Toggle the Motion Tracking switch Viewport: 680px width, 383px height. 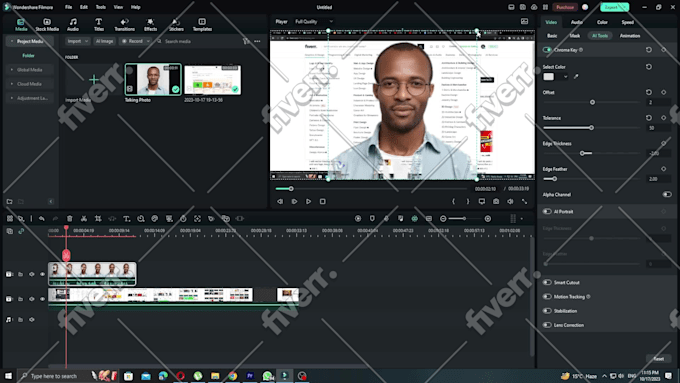click(x=547, y=297)
